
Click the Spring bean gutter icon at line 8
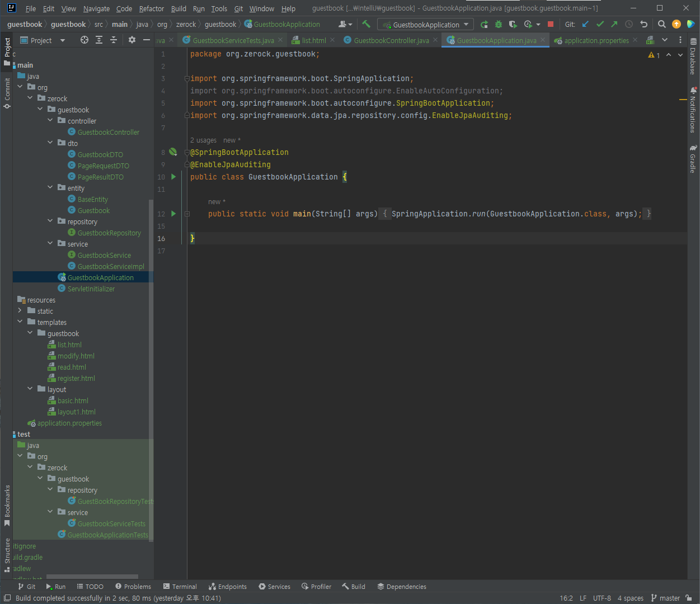(173, 152)
